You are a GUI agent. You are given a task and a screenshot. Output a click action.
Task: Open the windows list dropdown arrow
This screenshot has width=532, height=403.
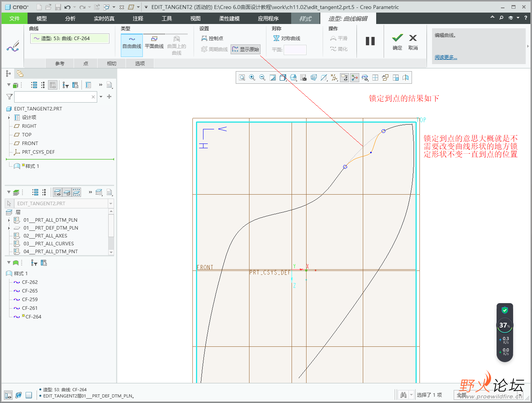click(114, 7)
